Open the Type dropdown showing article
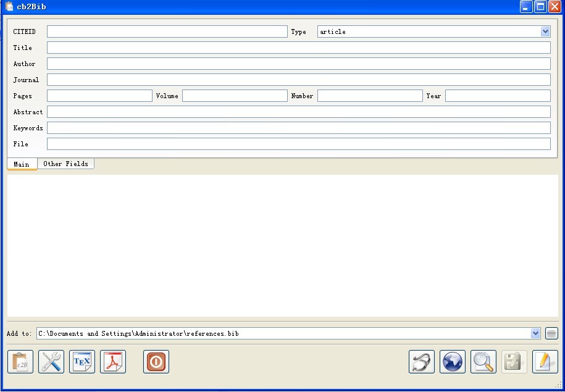565x392 pixels. [433, 31]
